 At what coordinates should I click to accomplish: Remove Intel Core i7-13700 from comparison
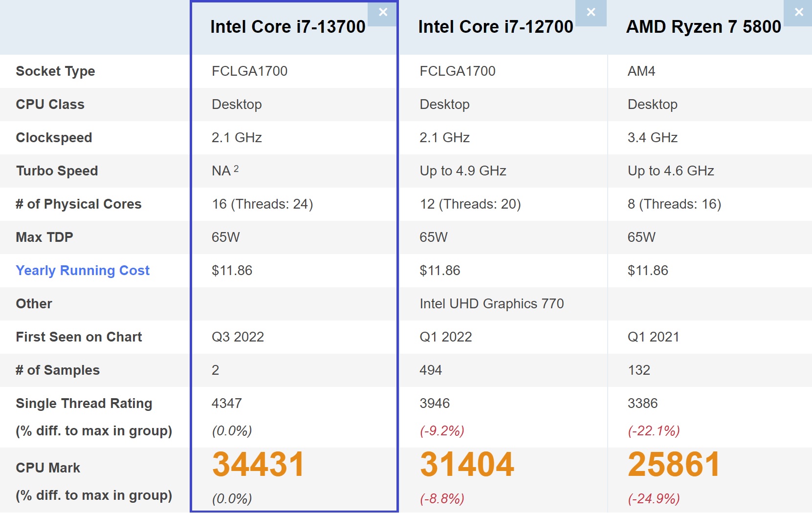(x=383, y=13)
